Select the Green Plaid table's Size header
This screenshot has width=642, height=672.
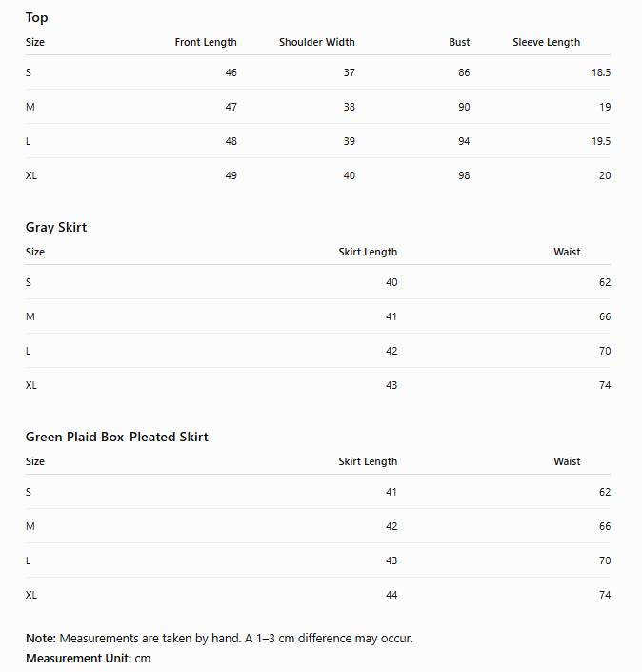coord(35,461)
